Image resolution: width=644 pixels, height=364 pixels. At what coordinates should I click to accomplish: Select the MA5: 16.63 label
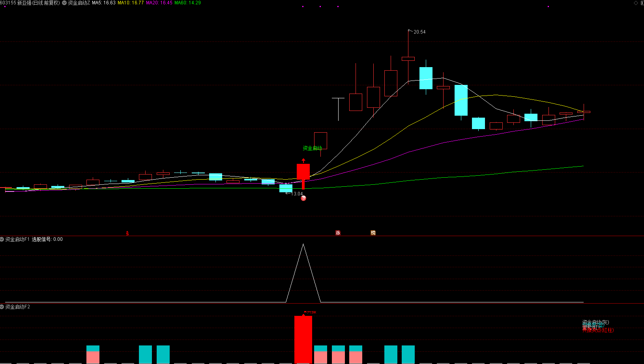coord(104,3)
